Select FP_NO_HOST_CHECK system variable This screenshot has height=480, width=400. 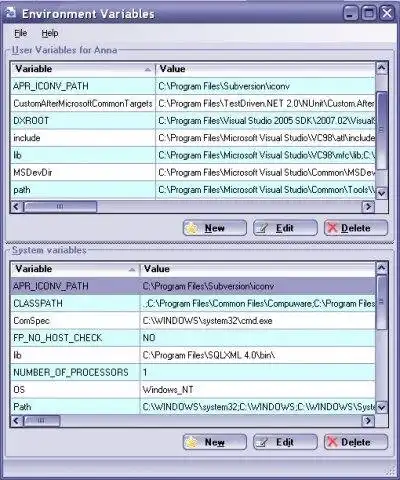(193, 338)
